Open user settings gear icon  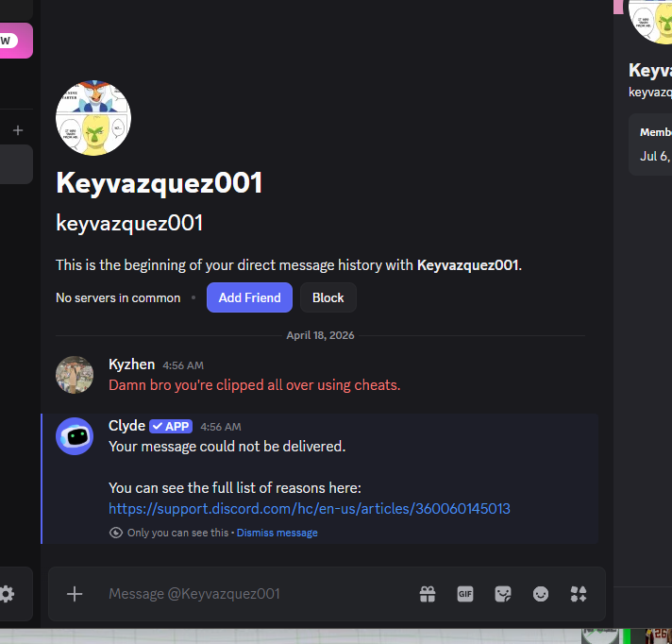click(7, 594)
